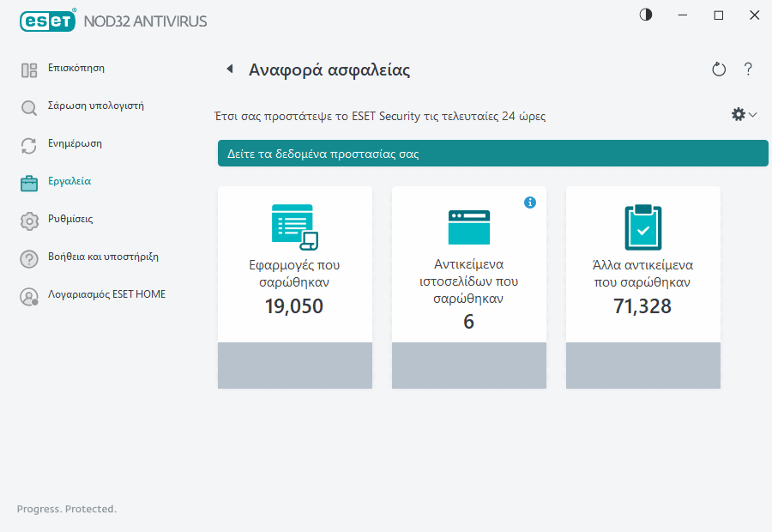Click the info icon on web objects card
This screenshot has width=772, height=532.
coord(530,203)
